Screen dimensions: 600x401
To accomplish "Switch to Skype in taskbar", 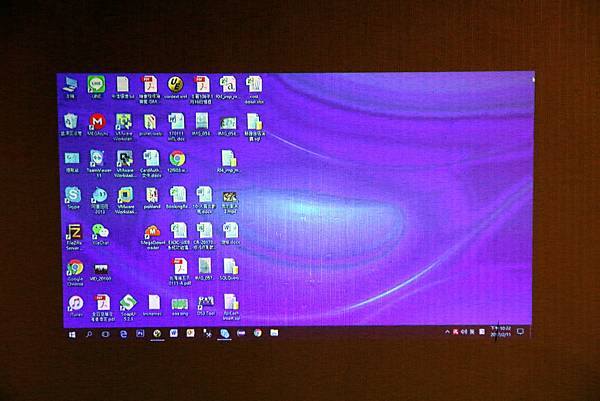I will (224, 333).
